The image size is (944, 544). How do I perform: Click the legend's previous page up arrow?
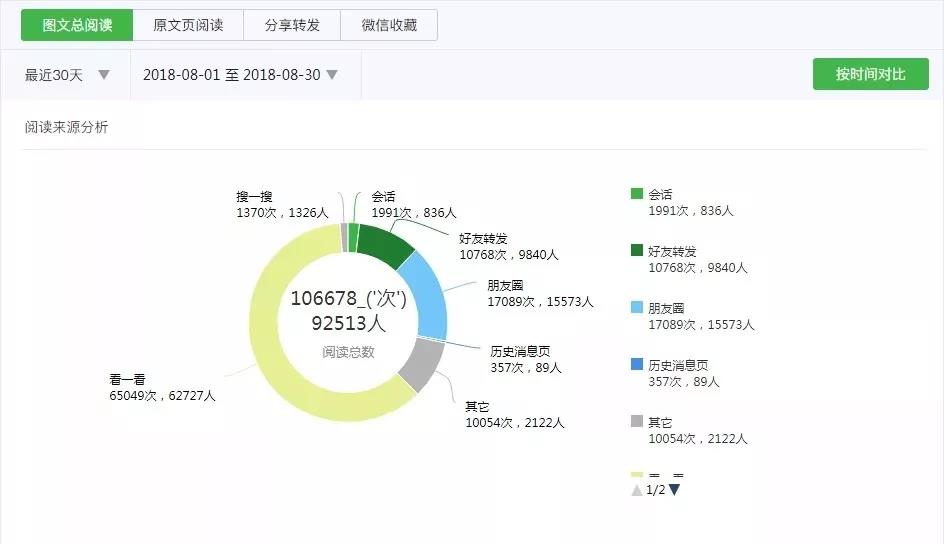coord(636,490)
